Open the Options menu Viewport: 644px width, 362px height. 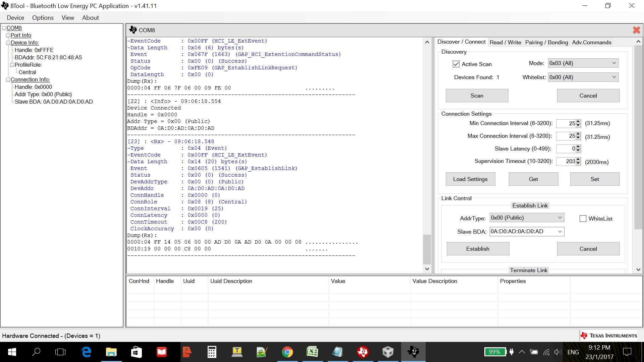(43, 18)
